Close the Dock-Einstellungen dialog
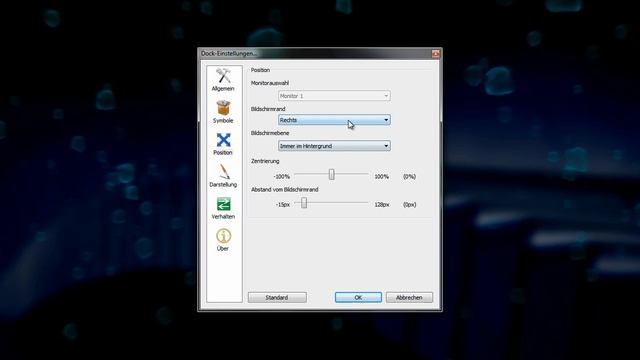640x360 pixels. [436, 53]
